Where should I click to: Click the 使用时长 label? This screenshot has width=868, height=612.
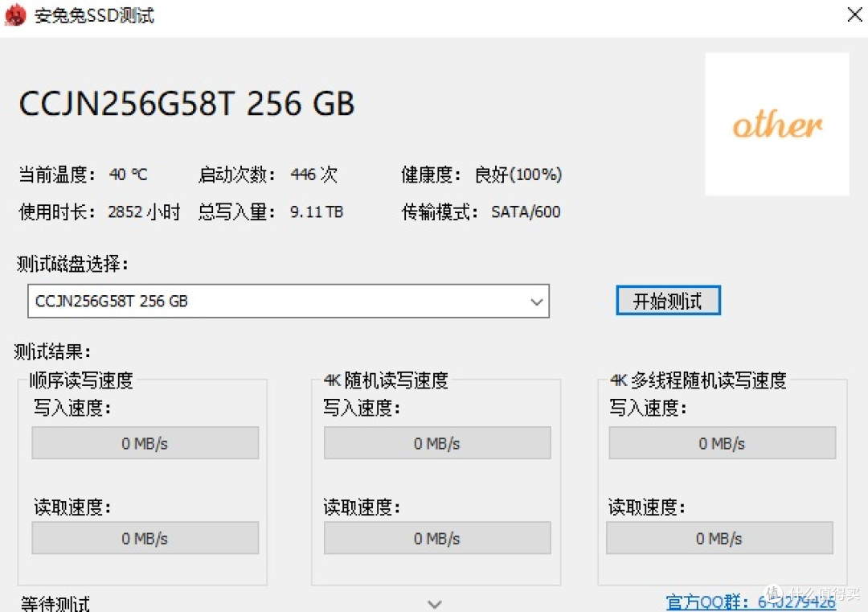click(56, 212)
